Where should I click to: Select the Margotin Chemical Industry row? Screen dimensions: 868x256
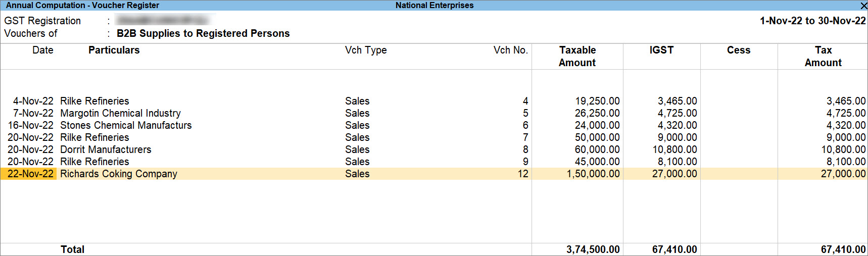click(434, 113)
